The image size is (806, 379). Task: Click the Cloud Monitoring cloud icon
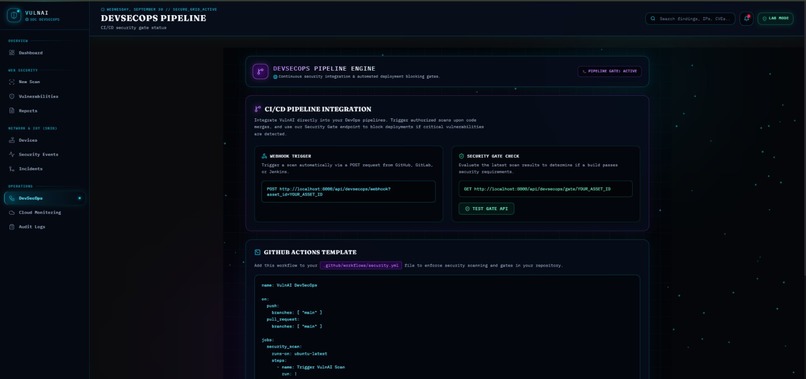coord(12,212)
